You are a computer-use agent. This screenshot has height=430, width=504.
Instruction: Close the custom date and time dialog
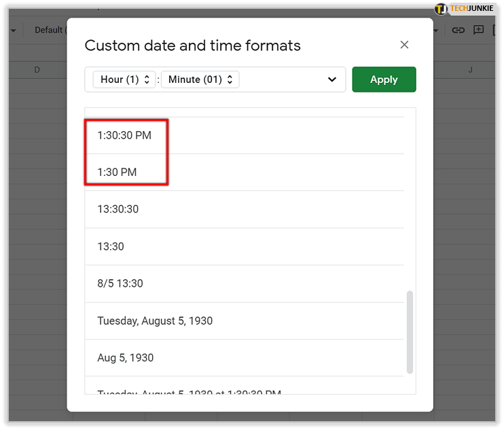404,45
